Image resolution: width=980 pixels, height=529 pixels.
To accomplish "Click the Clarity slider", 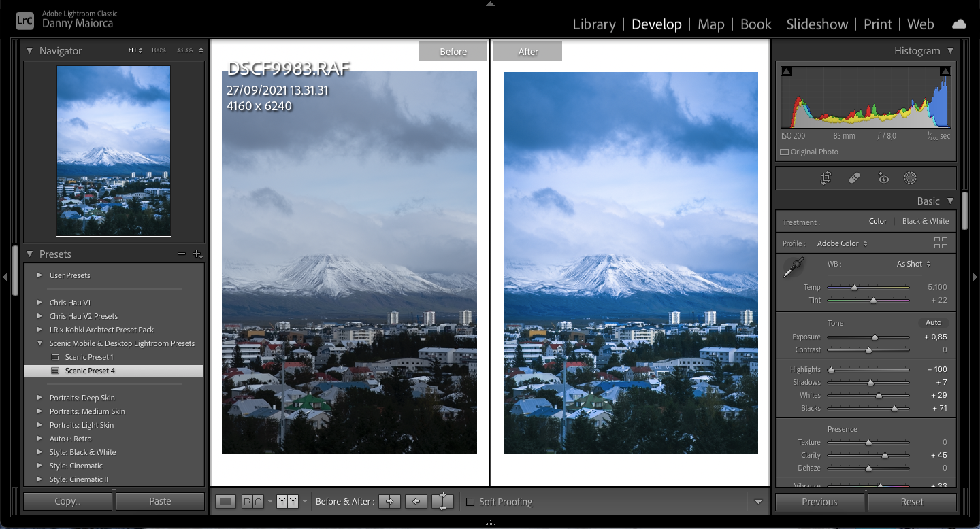I will click(868, 456).
